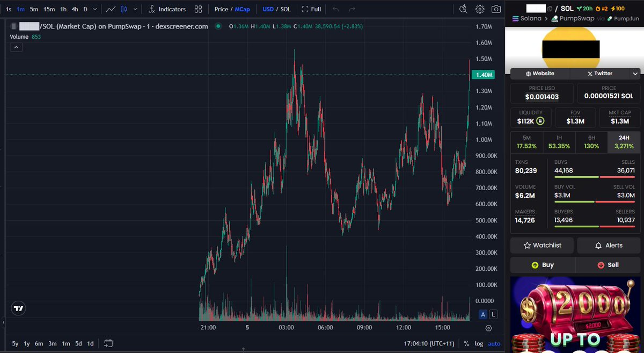
Task: Click the green Buy button
Action: pos(542,265)
